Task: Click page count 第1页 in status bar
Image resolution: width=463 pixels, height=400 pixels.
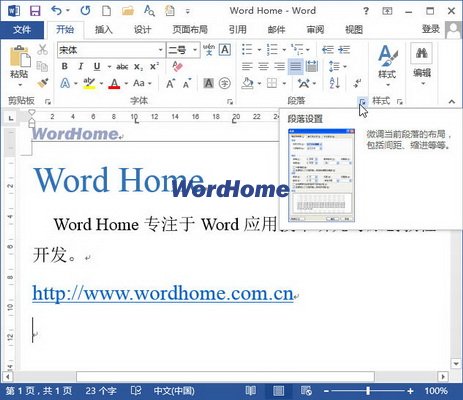Action: click(x=39, y=391)
